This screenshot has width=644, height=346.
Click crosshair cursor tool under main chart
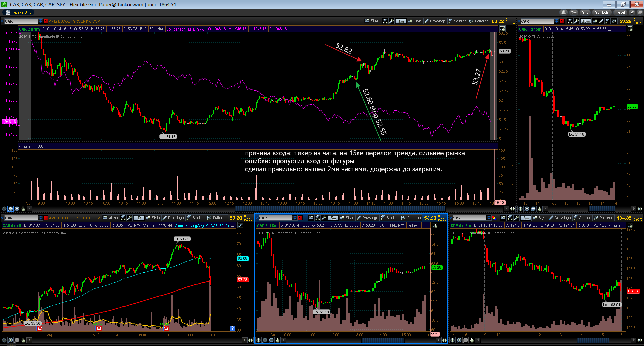click(x=4, y=209)
